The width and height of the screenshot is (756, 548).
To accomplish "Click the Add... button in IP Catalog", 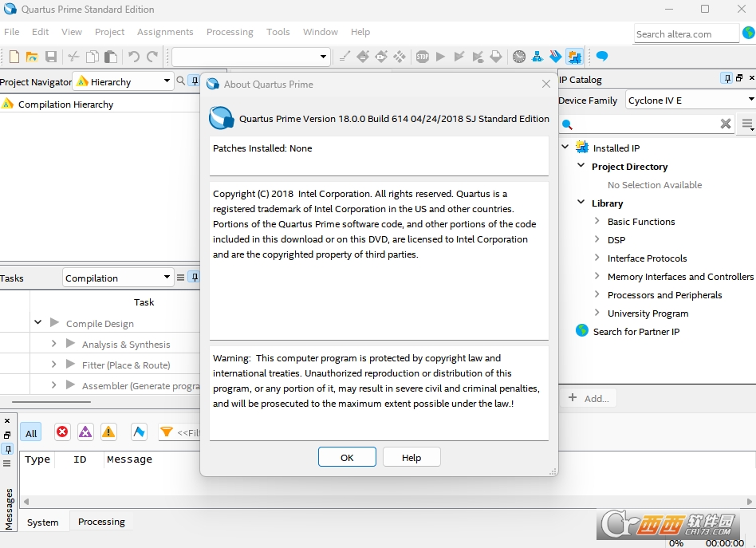I will [589, 398].
